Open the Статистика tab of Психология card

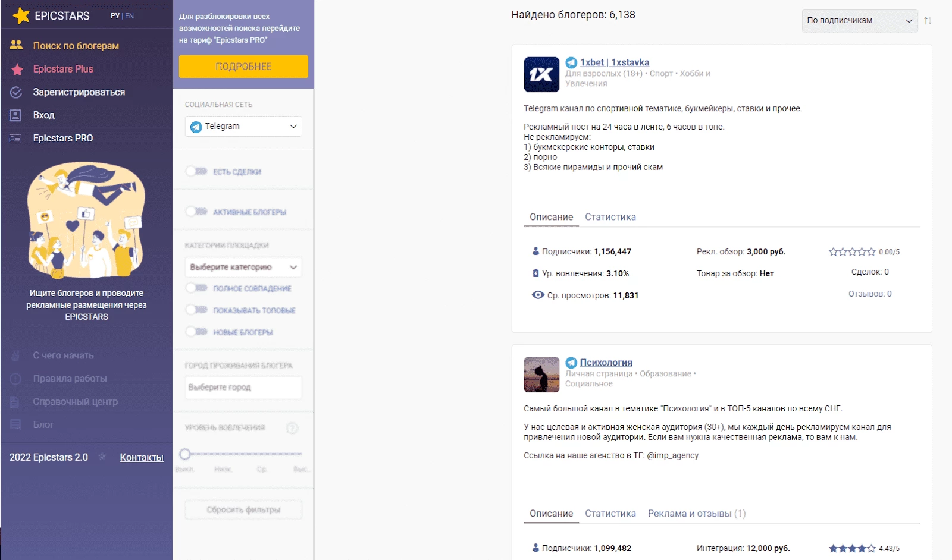coord(610,514)
